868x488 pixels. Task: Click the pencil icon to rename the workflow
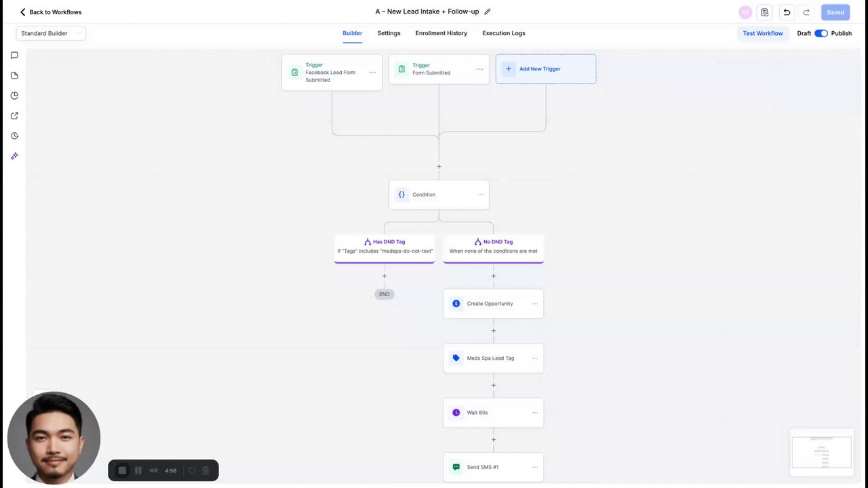tap(487, 12)
